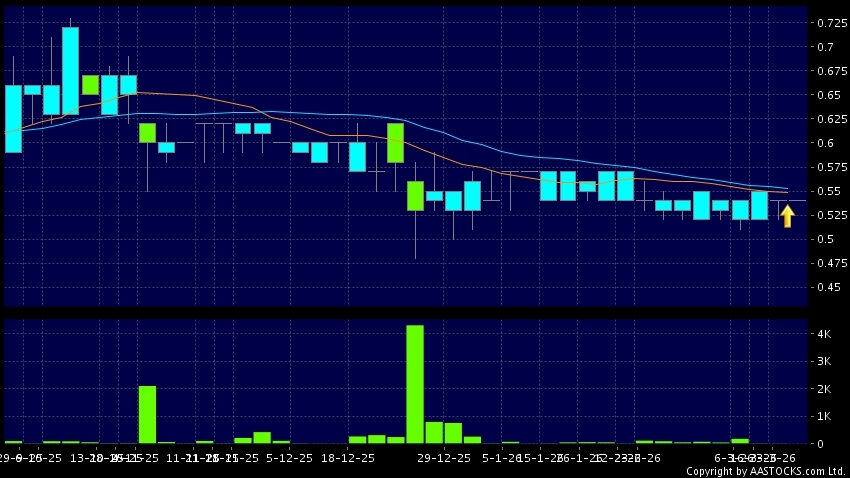Click the tallest cyan candlestick near 0.7
This screenshot has width=850, height=478.
(70, 70)
